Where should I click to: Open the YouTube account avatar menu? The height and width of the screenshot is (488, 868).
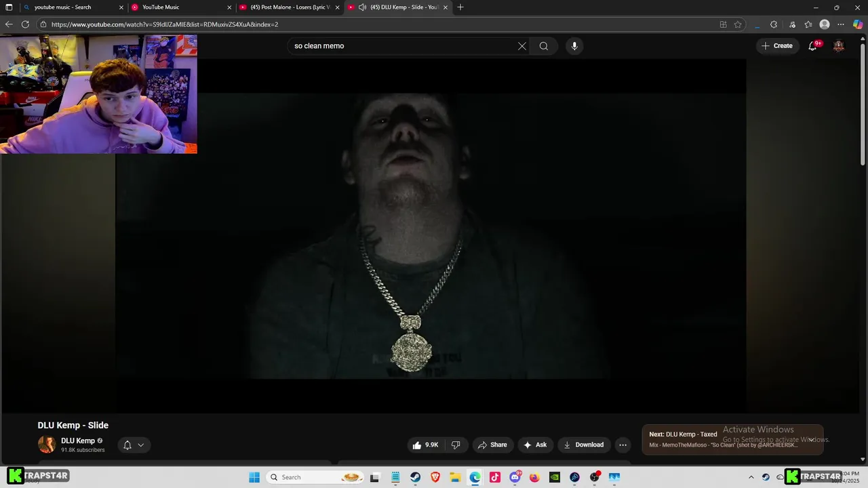(839, 46)
